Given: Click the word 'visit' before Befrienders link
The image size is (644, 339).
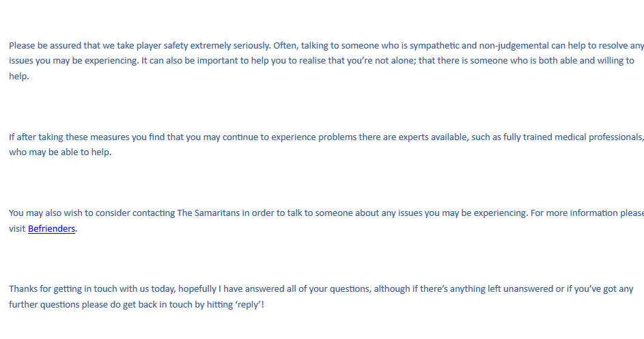Looking at the screenshot, I should coord(17,229).
